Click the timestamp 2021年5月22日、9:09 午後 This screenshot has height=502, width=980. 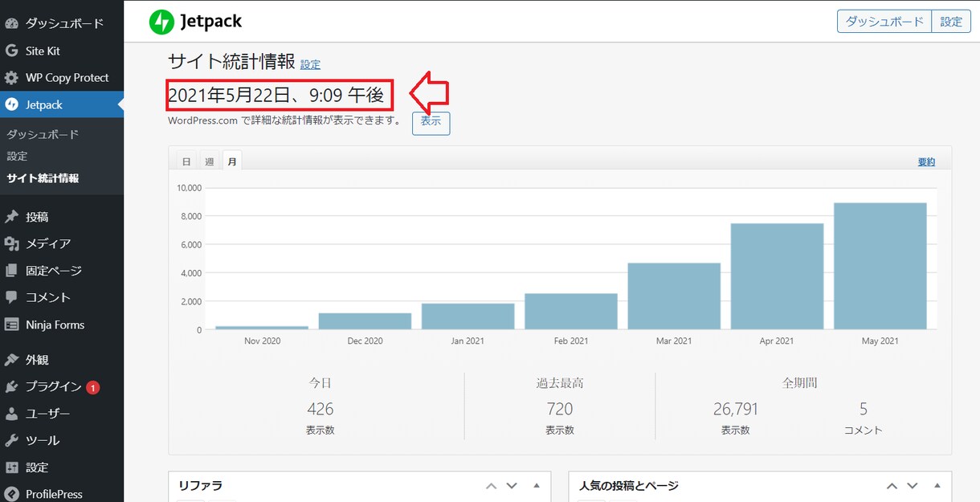[276, 96]
